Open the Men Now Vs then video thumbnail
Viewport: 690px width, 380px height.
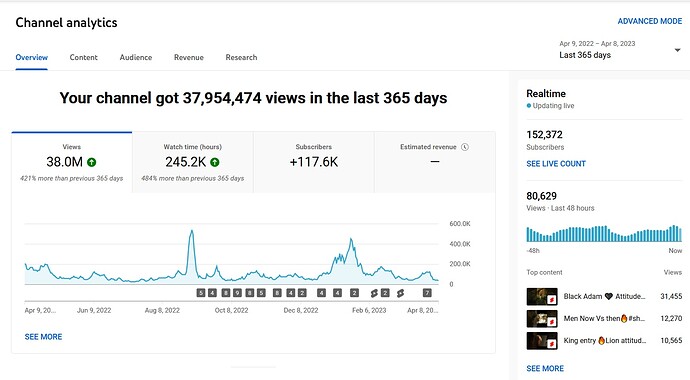click(x=542, y=318)
